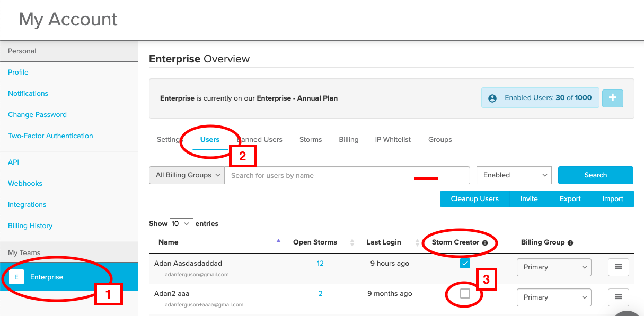644x316 pixels.
Task: Click the search users by name field
Action: tap(347, 175)
